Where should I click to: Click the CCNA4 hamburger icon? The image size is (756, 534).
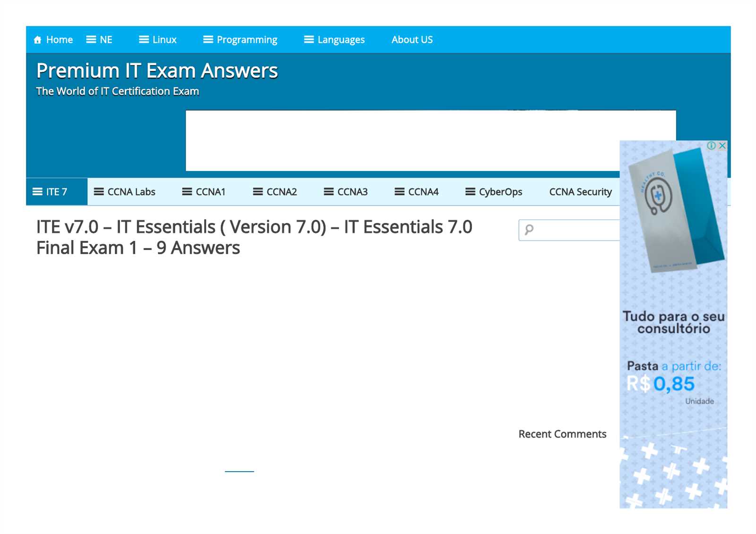pyautogui.click(x=400, y=192)
